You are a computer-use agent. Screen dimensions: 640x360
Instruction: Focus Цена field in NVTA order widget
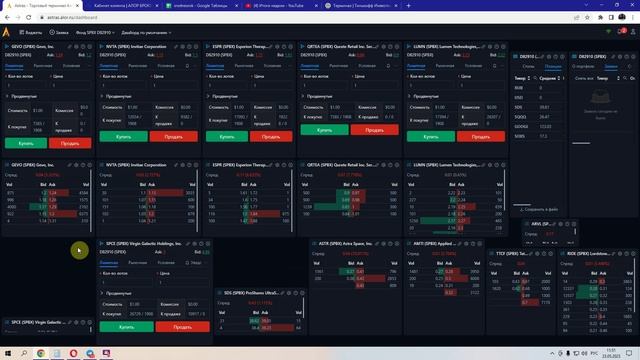coord(174,85)
